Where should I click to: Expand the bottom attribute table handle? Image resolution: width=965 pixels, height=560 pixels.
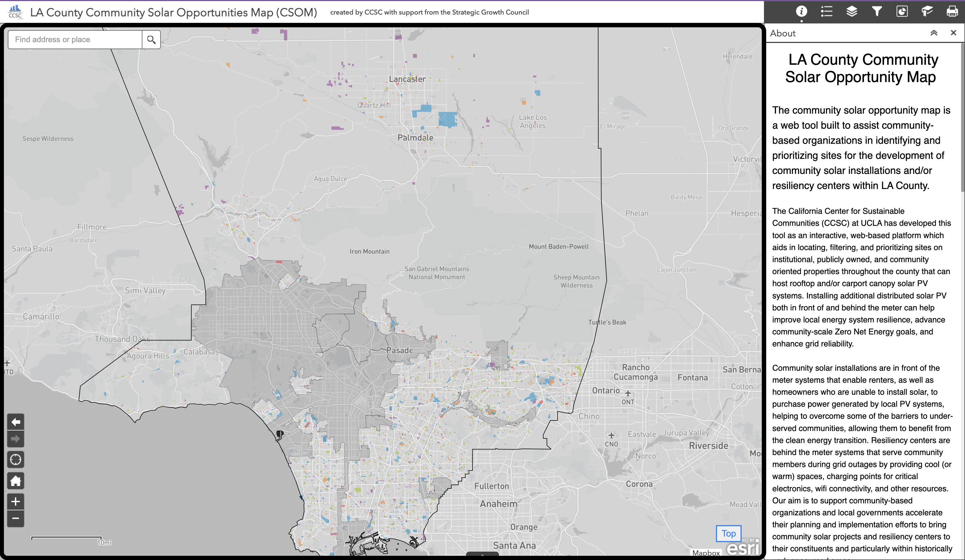(x=482, y=554)
